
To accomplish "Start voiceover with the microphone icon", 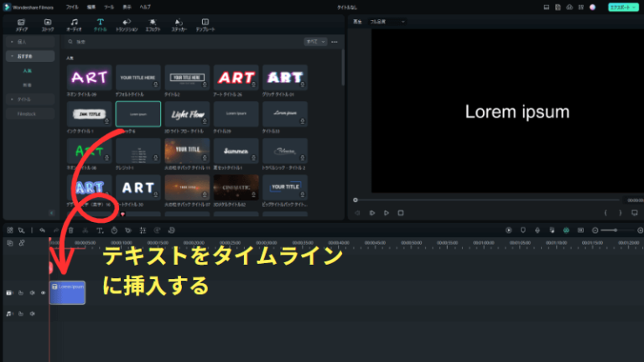I will pyautogui.click(x=538, y=230).
